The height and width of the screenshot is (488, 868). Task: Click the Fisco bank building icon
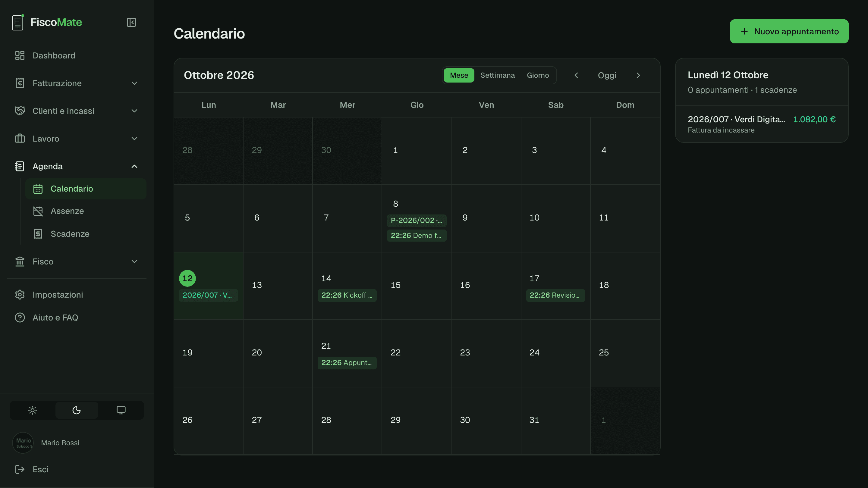[20, 262]
